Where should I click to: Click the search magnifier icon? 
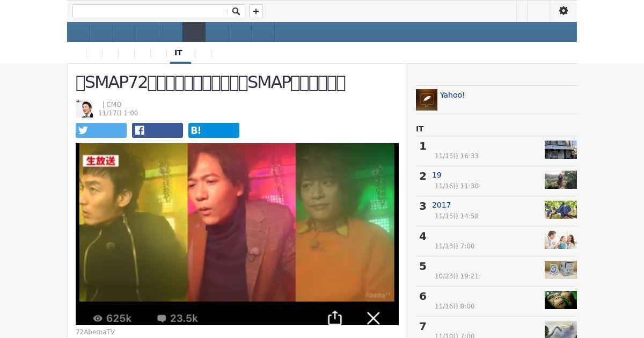click(x=236, y=11)
